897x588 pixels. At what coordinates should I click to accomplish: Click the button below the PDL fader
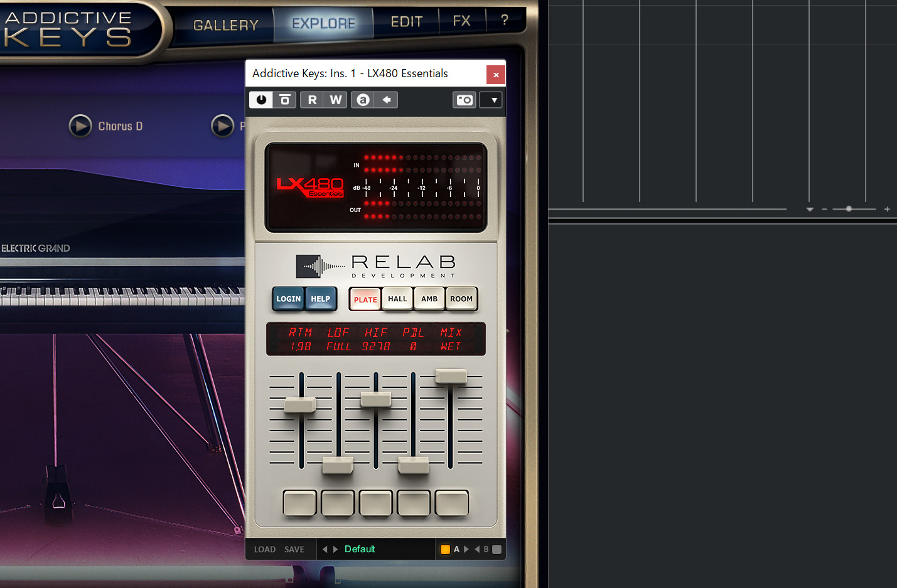(x=414, y=503)
